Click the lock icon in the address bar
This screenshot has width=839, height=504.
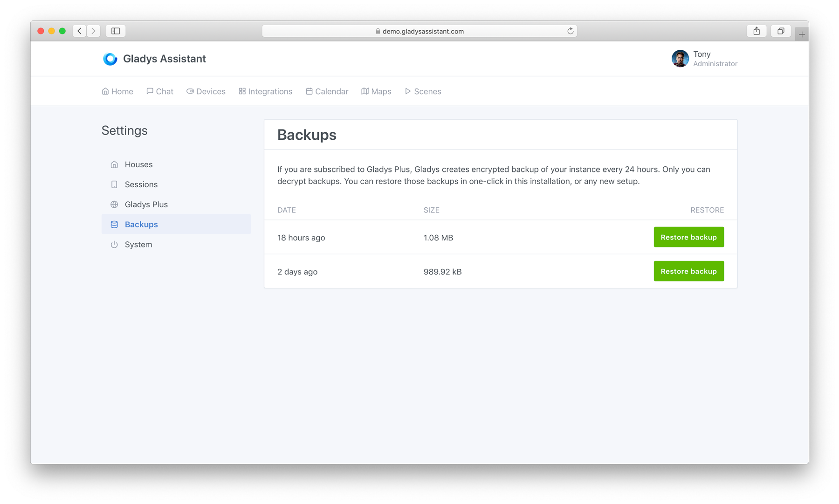[378, 31]
